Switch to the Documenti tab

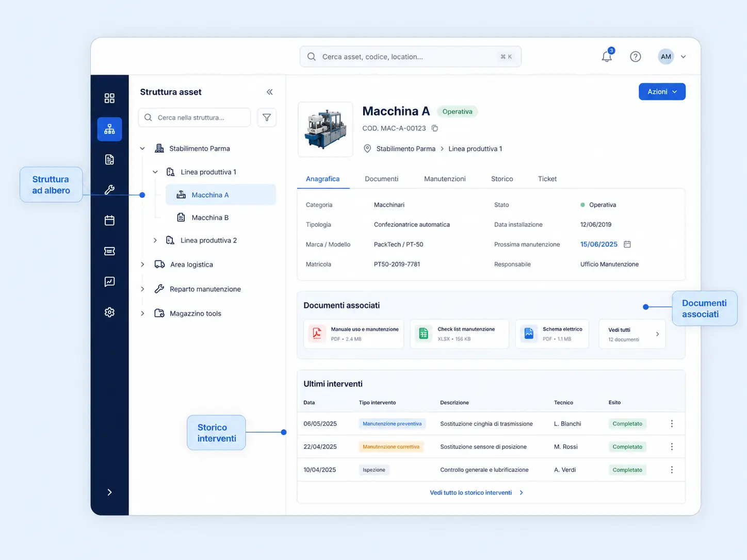(381, 179)
